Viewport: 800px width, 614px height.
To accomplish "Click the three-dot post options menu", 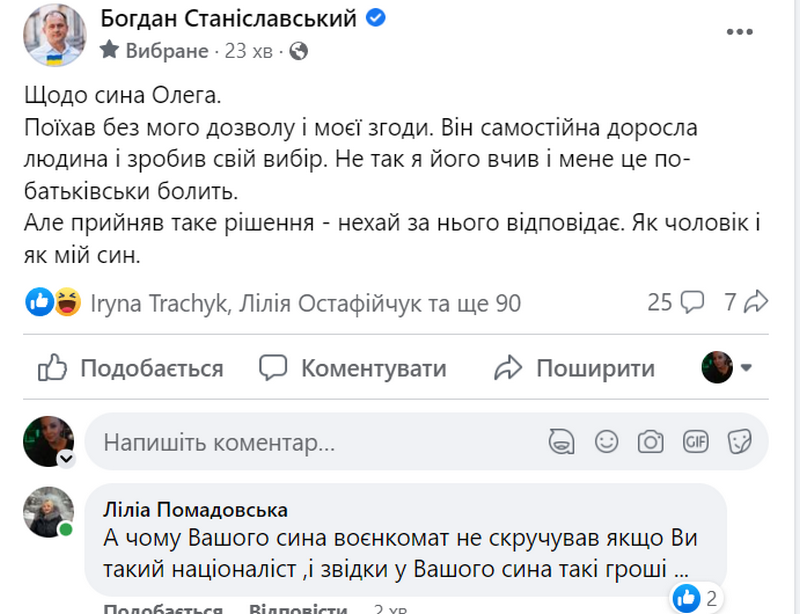I will [x=740, y=32].
